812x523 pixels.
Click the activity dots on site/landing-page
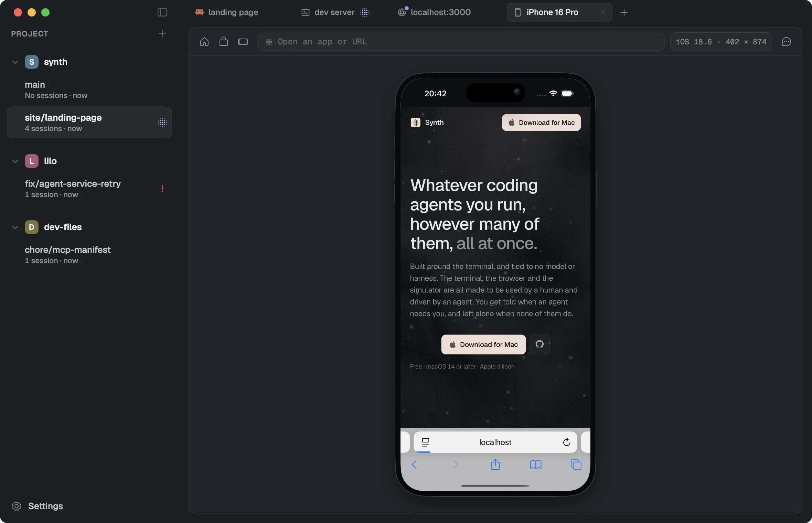pyautogui.click(x=162, y=122)
